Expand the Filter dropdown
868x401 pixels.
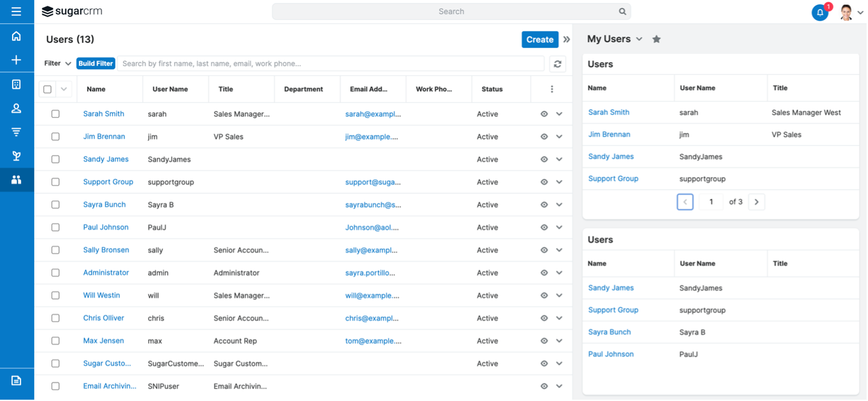pos(58,63)
